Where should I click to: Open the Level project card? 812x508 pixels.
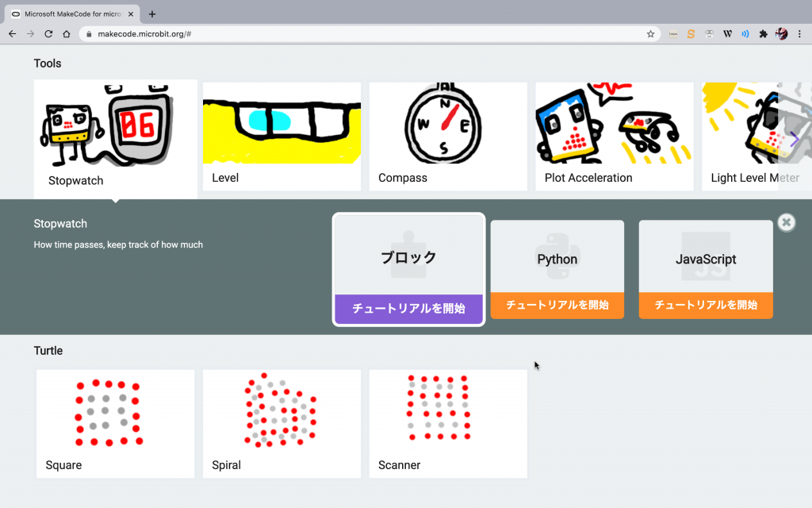pyautogui.click(x=282, y=137)
